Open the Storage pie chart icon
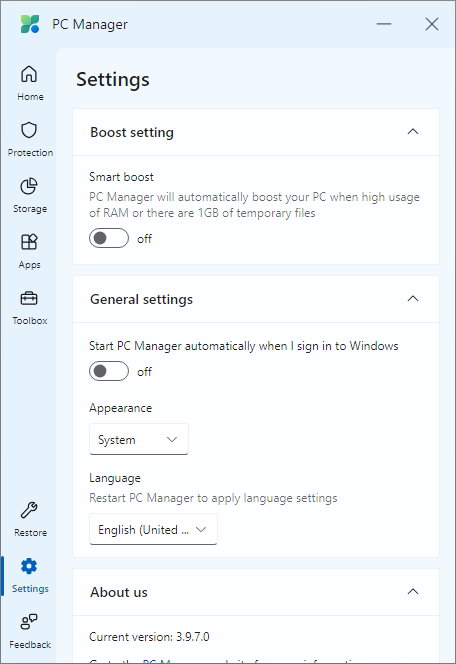This screenshot has height=664, width=456. click(x=29, y=186)
